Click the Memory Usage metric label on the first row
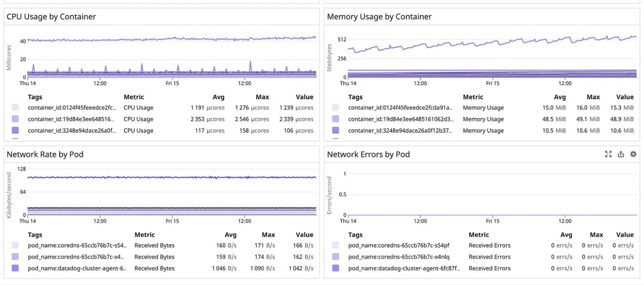 (x=483, y=107)
